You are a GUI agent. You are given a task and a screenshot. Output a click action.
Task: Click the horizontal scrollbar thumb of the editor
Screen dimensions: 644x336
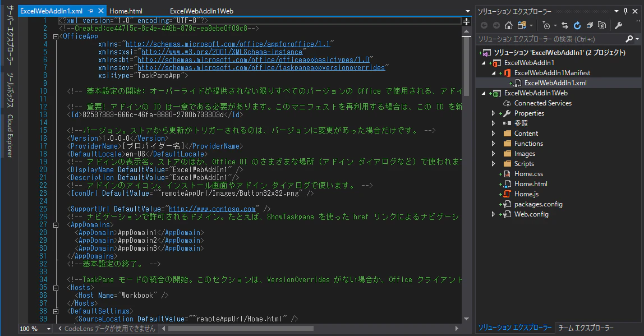(x=241, y=329)
